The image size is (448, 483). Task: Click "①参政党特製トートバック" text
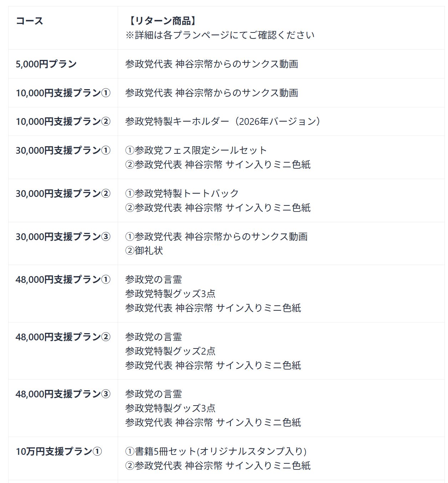point(182,193)
